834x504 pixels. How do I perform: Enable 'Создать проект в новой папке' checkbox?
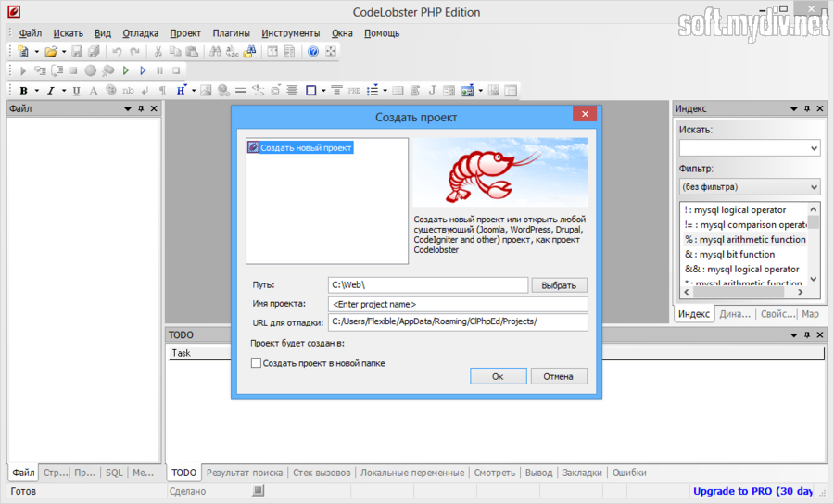tap(256, 363)
